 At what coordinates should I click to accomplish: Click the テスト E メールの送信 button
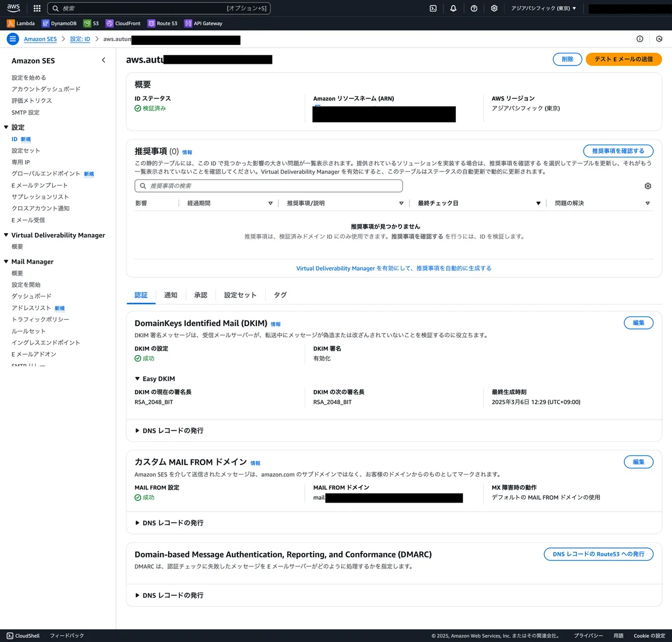(623, 59)
